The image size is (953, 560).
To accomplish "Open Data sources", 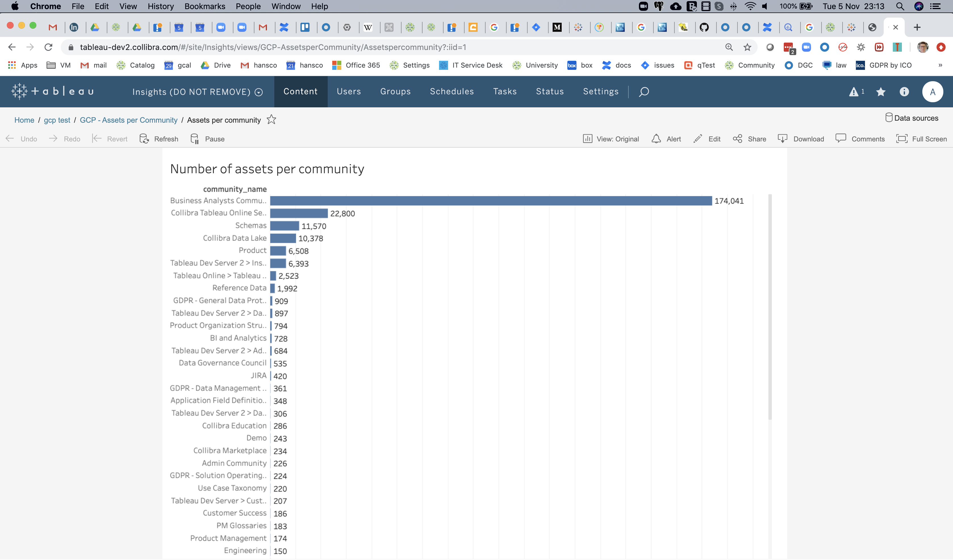I will click(912, 118).
